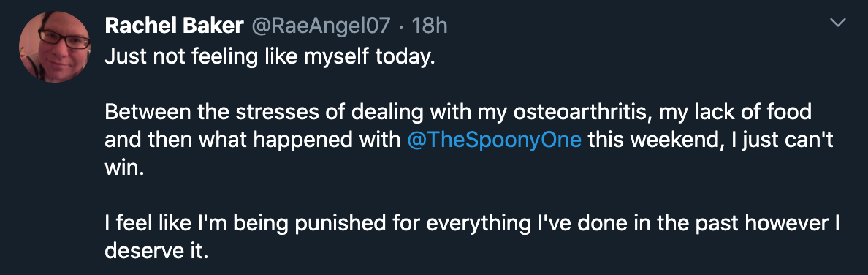This screenshot has width=868, height=275.
Task: Click the glasses on the profile avatar
Action: coord(64,38)
